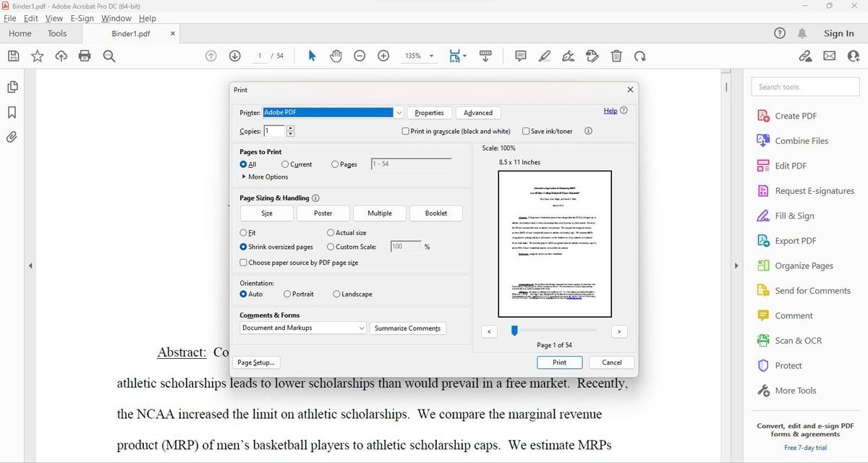This screenshot has height=463, width=868.
Task: Click the Summarize Comments button
Action: 407,328
